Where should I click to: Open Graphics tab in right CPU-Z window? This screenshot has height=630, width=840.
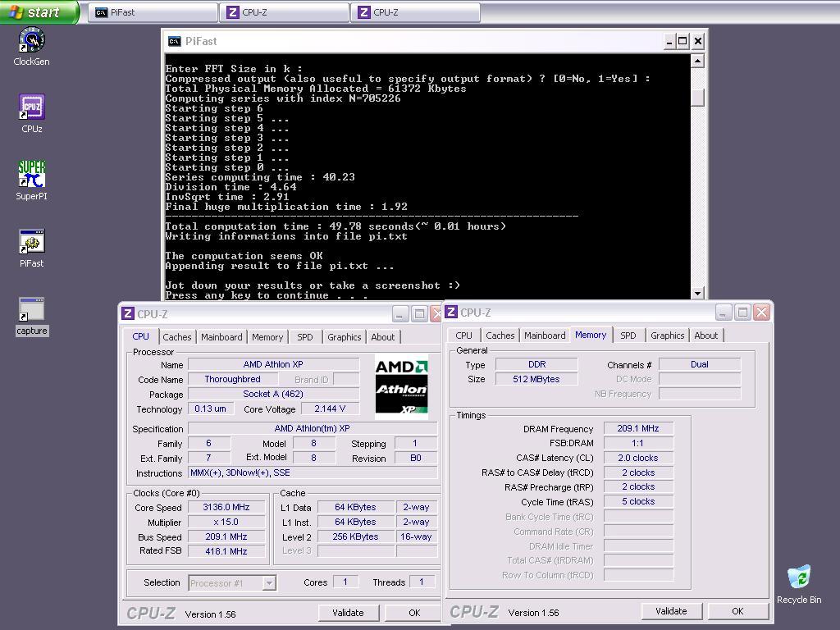[668, 336]
